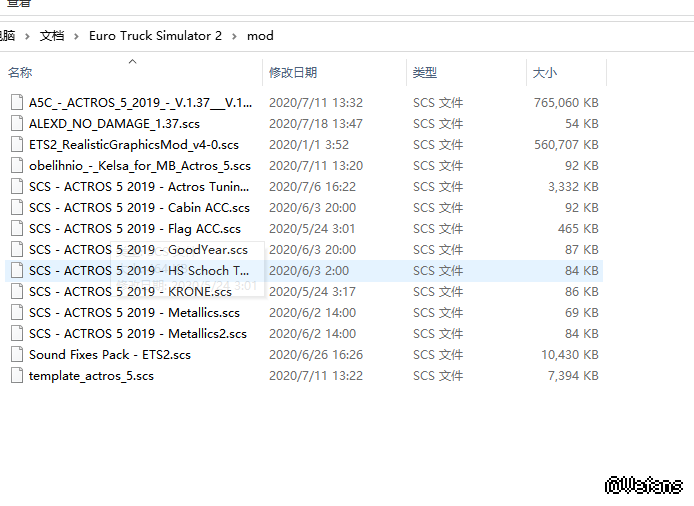
Task: Select the Sound Fixes Pack file icon
Action: (17, 355)
